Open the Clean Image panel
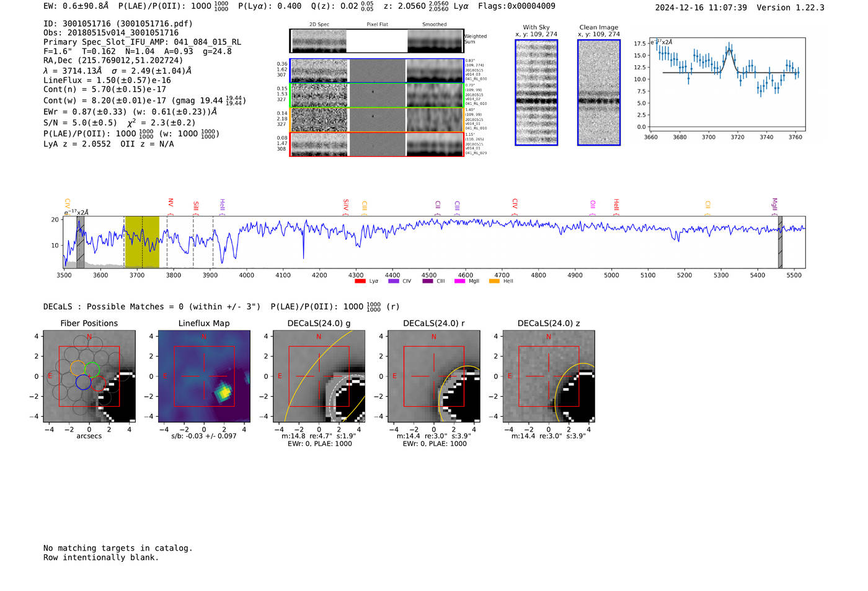This screenshot has width=868, height=591. 599,92
